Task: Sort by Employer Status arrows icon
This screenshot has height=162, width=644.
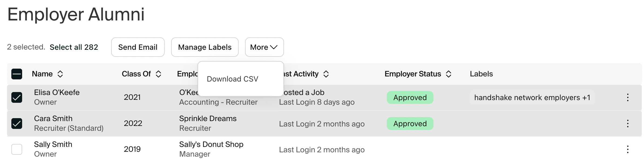Action: click(449, 74)
